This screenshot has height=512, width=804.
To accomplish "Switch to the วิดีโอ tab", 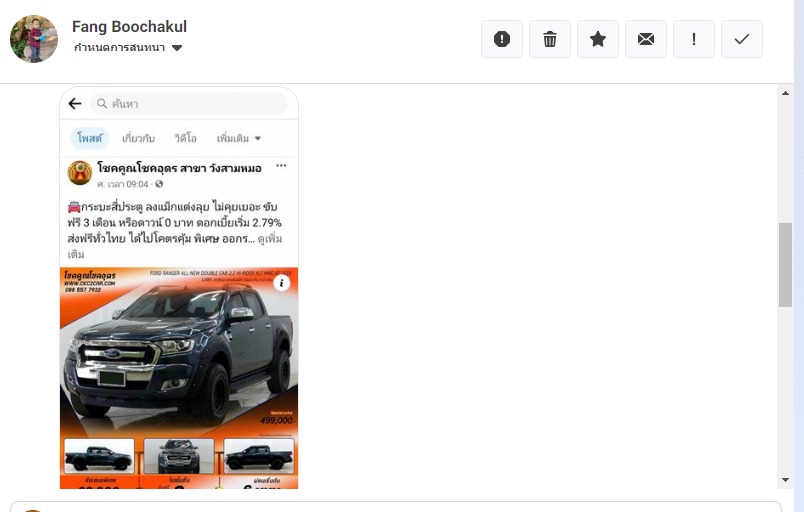I will [186, 138].
